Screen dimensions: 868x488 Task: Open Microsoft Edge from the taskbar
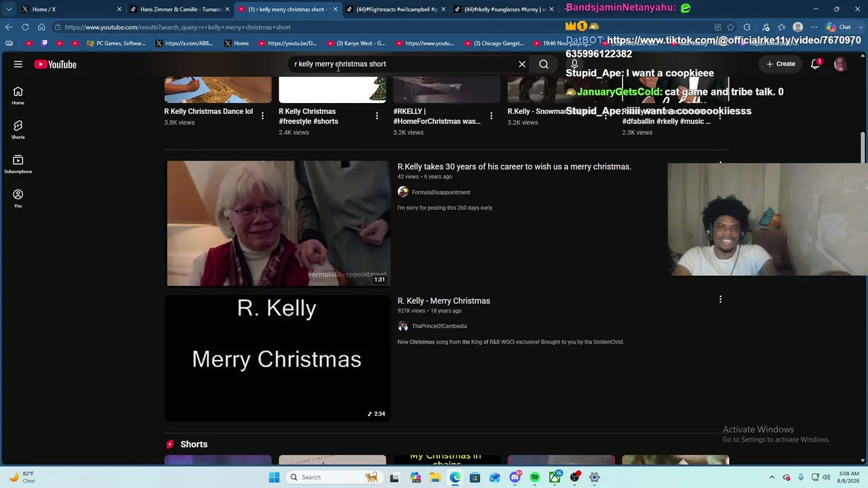[x=455, y=477]
